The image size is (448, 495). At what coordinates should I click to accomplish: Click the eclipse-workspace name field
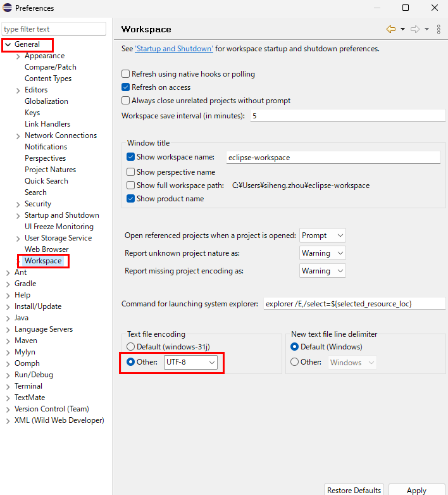click(x=333, y=157)
